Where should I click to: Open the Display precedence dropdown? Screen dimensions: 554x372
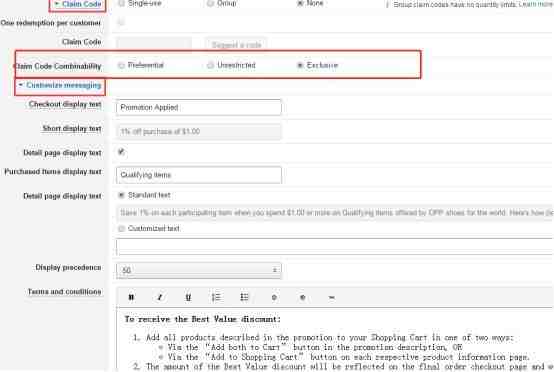point(199,271)
